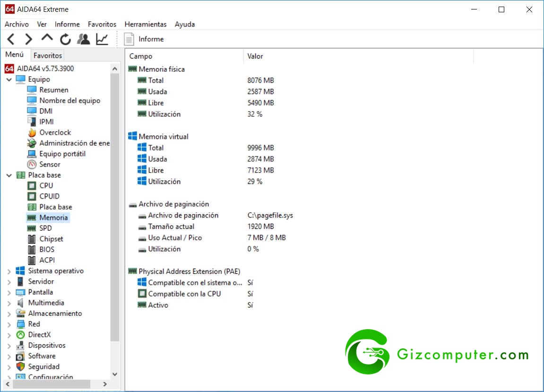The width and height of the screenshot is (544, 392).
Task: Open the Archivo menu
Action: [x=17, y=24]
